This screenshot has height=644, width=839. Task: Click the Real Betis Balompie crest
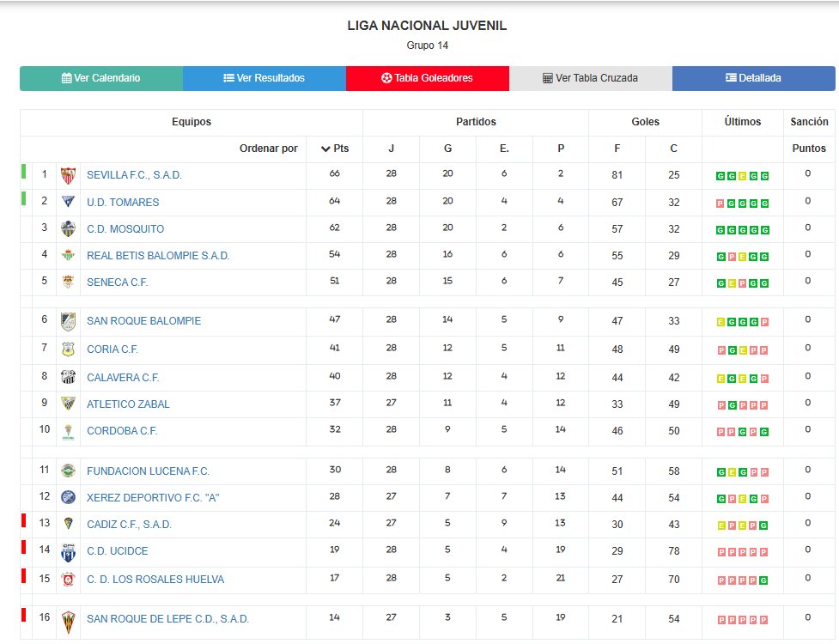tap(68, 255)
